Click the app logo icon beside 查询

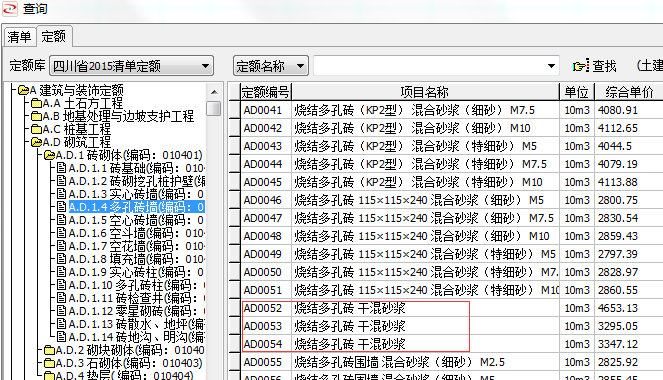[x=9, y=8]
